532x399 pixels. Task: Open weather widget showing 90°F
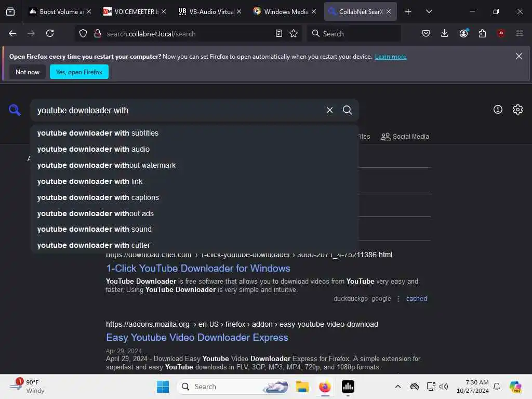coord(28,386)
